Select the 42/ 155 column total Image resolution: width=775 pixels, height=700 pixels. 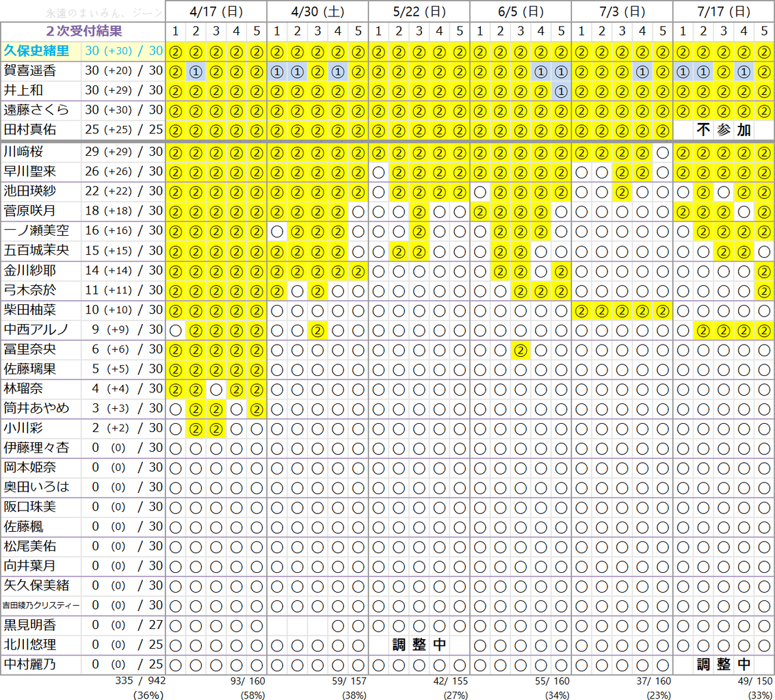tap(450, 682)
